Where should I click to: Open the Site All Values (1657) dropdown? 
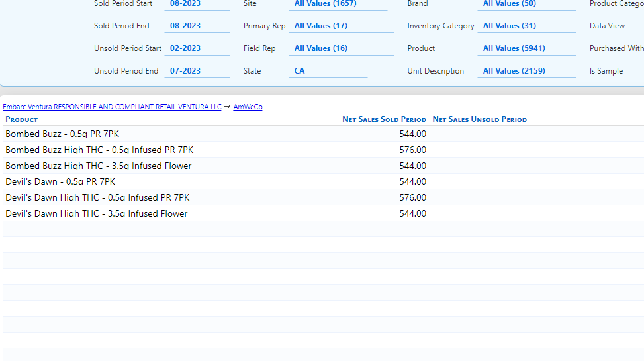[338, 4]
